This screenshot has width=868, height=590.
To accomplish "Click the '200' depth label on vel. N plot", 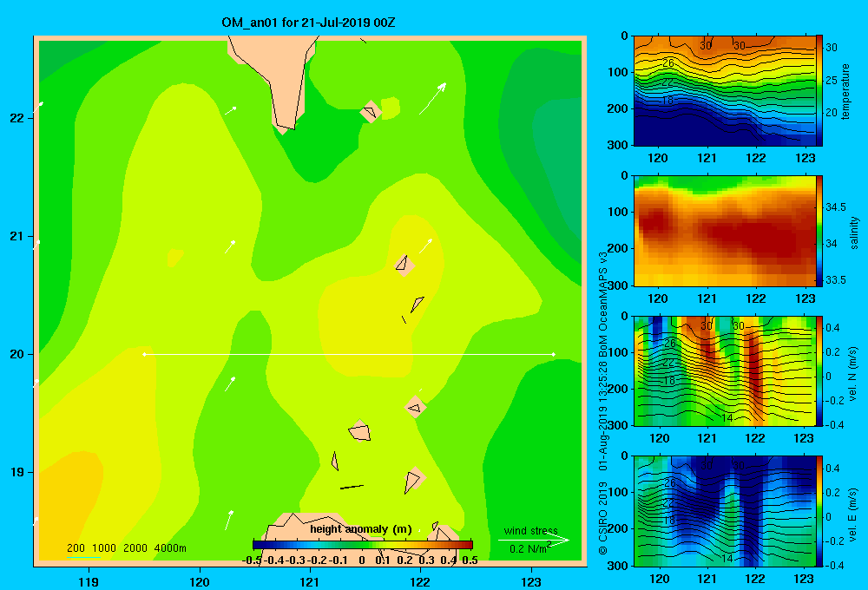I will click(618, 389).
